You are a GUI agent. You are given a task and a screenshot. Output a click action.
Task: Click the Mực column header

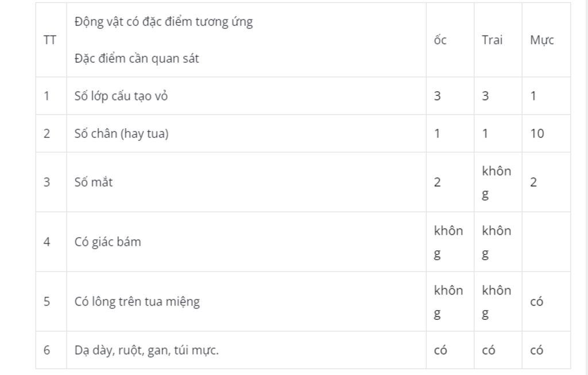point(547,40)
